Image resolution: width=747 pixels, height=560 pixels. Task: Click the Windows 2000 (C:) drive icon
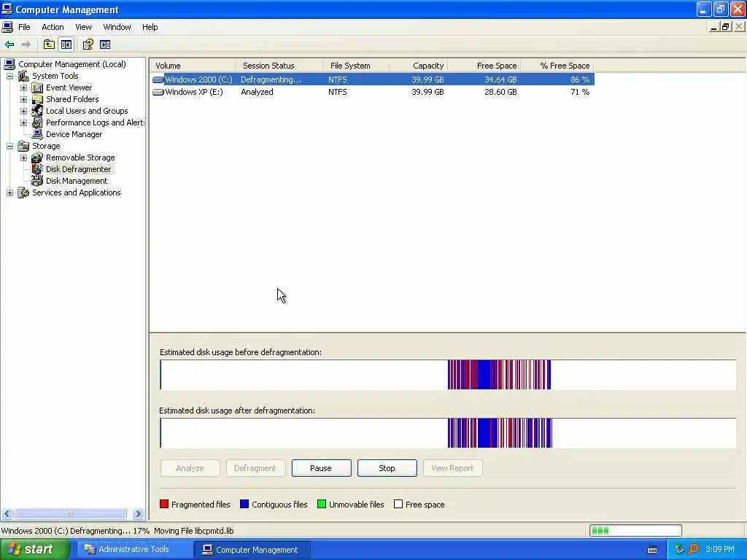[158, 79]
